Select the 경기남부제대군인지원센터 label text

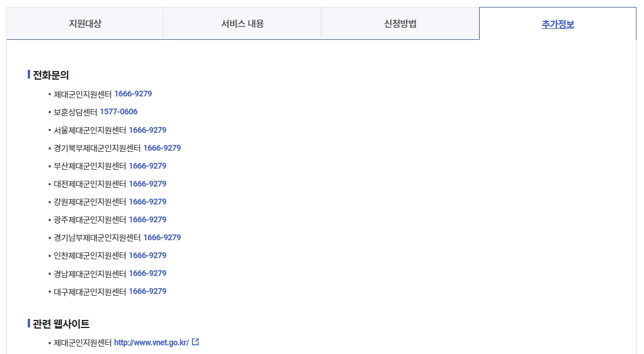[97, 237]
